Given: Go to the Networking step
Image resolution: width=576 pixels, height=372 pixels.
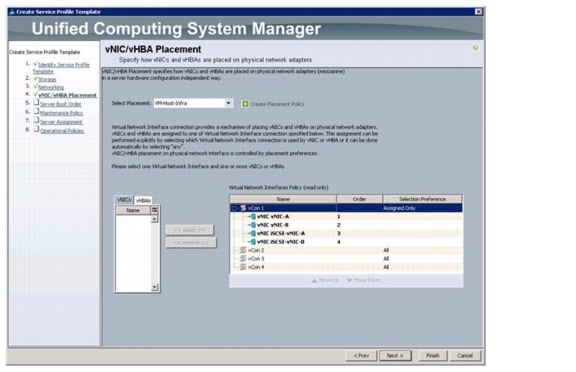Looking at the screenshot, I should tap(51, 87).
